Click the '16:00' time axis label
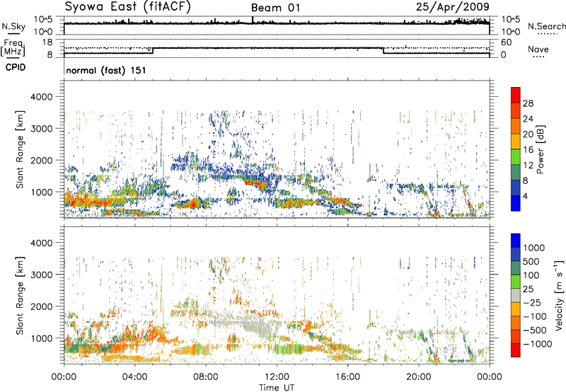This screenshot has width=566, height=392. click(347, 377)
